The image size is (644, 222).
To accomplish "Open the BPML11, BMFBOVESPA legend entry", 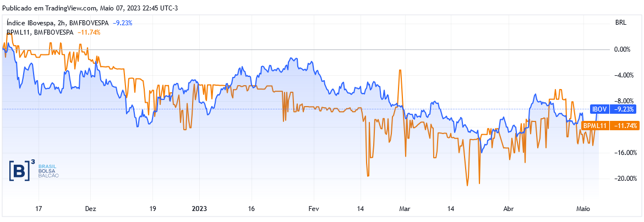I will tap(40, 32).
